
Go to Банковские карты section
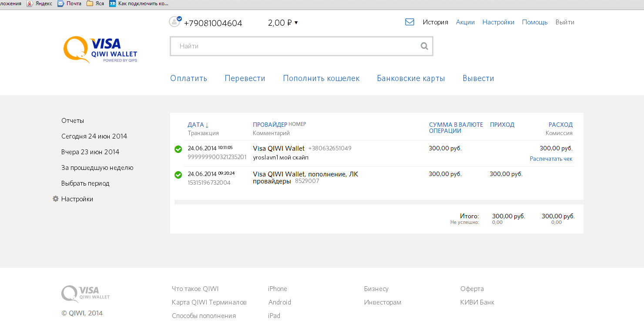point(411,78)
